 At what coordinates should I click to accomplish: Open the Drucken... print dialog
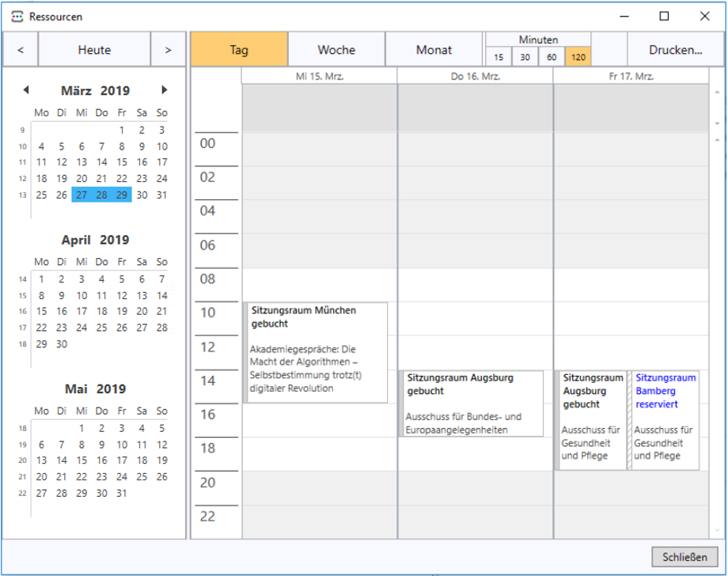(x=676, y=50)
